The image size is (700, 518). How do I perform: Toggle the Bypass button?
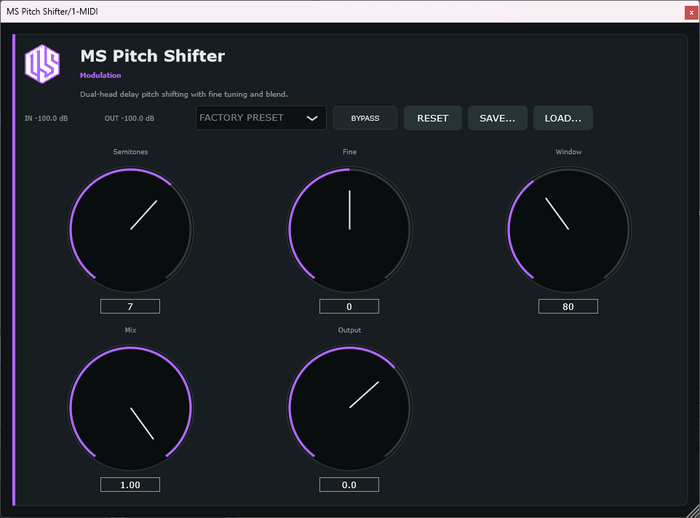(365, 118)
